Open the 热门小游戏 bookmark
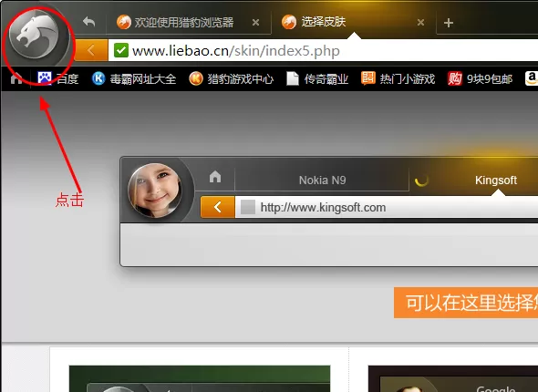This screenshot has width=538, height=392. click(x=398, y=79)
